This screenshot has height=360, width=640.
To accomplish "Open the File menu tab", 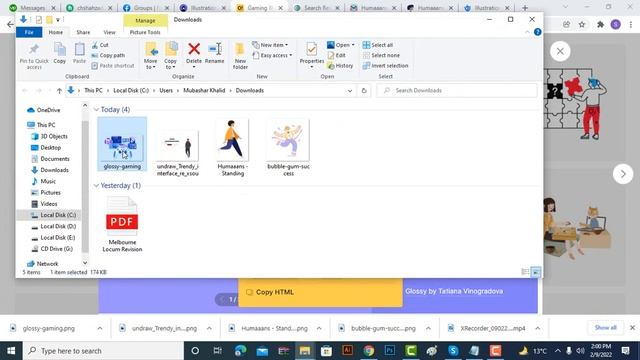I will coord(29,32).
